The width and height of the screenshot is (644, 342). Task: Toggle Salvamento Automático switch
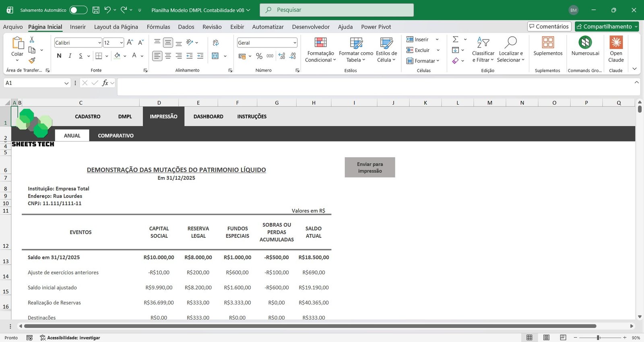pyautogui.click(x=78, y=10)
